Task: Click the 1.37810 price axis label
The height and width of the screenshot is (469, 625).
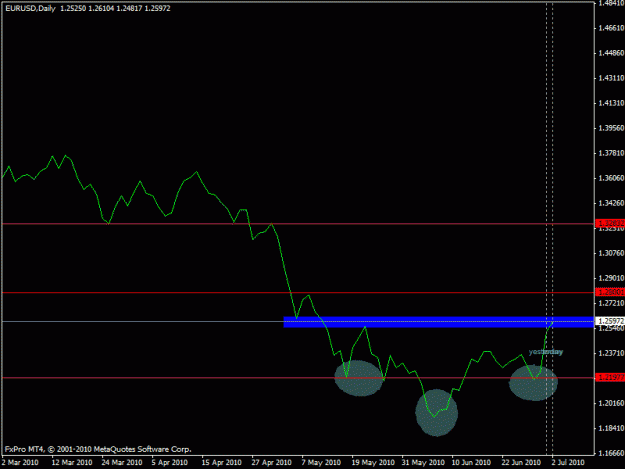Action: click(611, 153)
